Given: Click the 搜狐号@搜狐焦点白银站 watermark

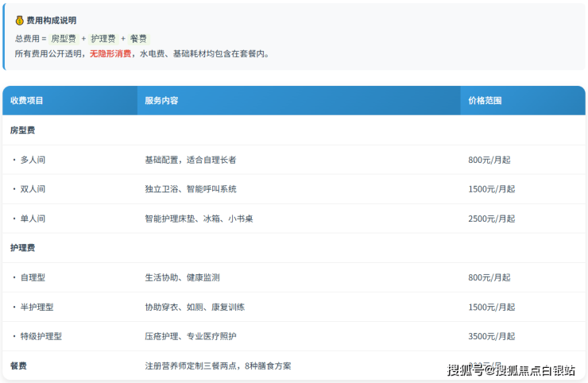Looking at the screenshot, I should pyautogui.click(x=511, y=369).
